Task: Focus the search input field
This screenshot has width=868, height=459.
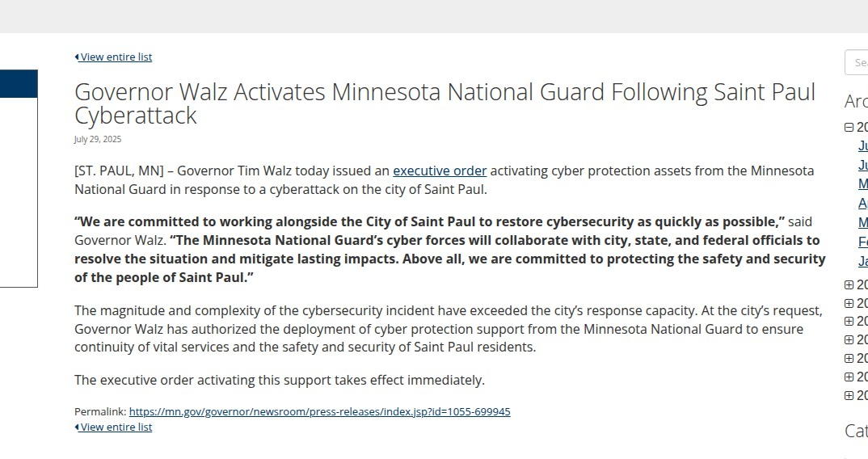Action: 857,62
